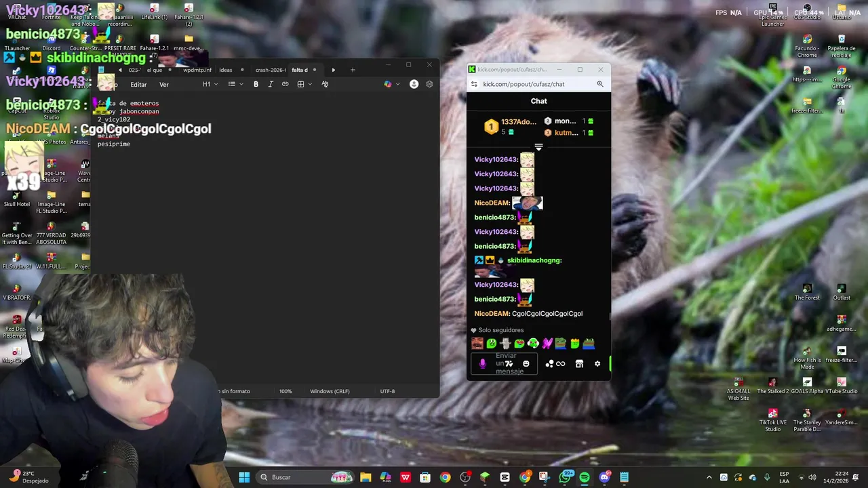Open the 1337Ado top gifter entry
This screenshot has width=868, height=488.
509,127
